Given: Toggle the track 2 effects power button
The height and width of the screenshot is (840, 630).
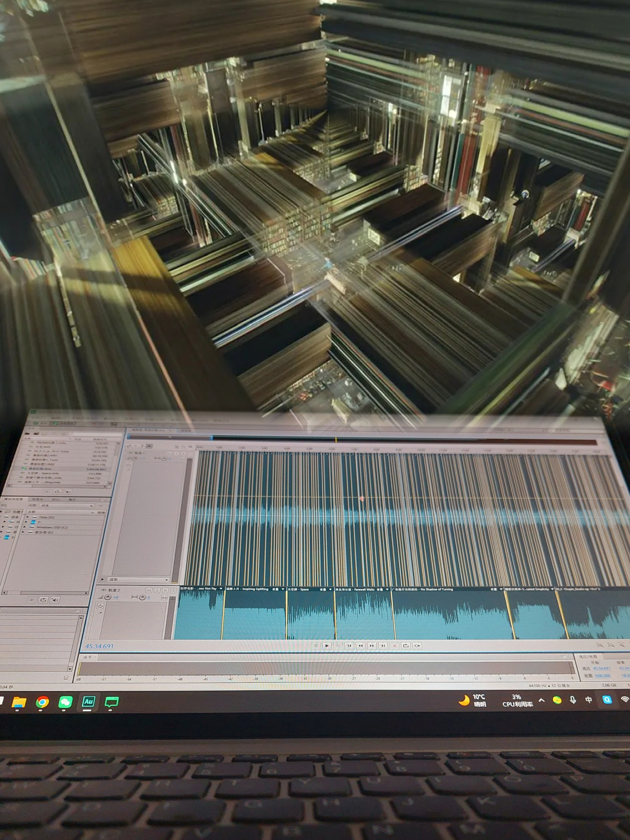Looking at the screenshot, I should point(100,606).
